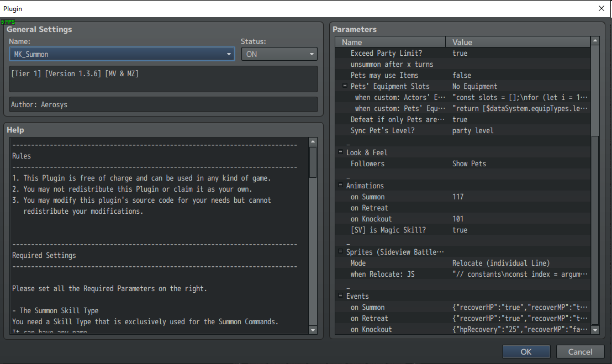Collapse the Events group
Screen dimensions: 612x364
[x=340, y=296]
